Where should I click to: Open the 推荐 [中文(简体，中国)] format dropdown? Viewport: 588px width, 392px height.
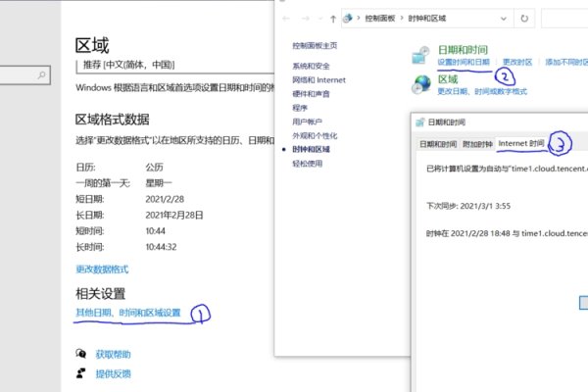(x=175, y=66)
